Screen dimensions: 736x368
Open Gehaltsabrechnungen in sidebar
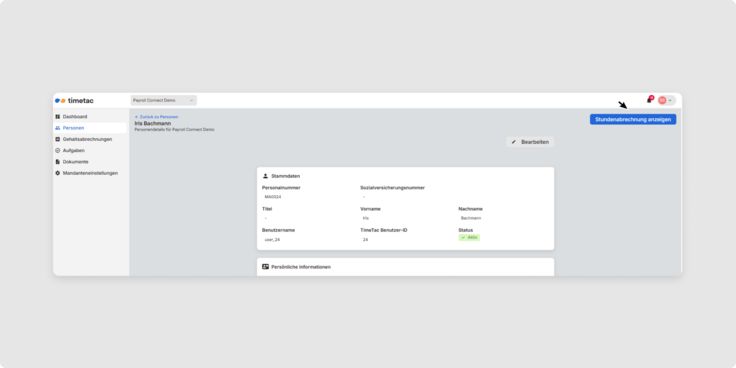pyautogui.click(x=90, y=139)
